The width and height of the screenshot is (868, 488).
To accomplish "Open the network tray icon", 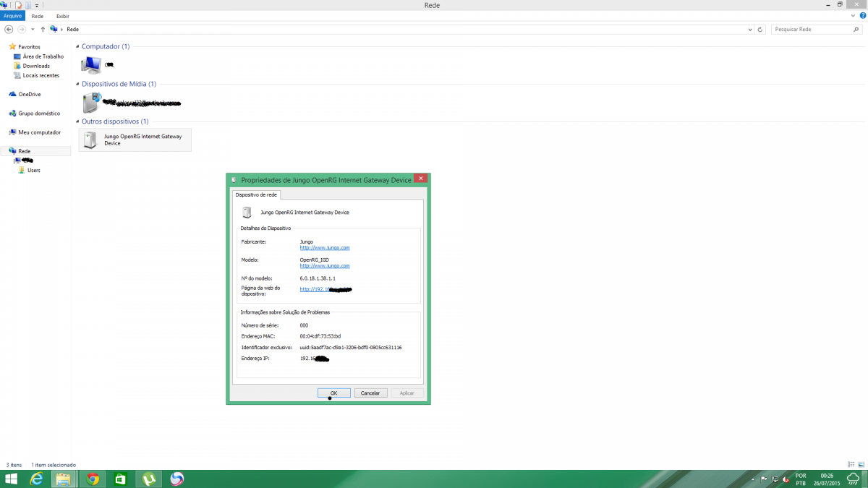I will [x=774, y=479].
